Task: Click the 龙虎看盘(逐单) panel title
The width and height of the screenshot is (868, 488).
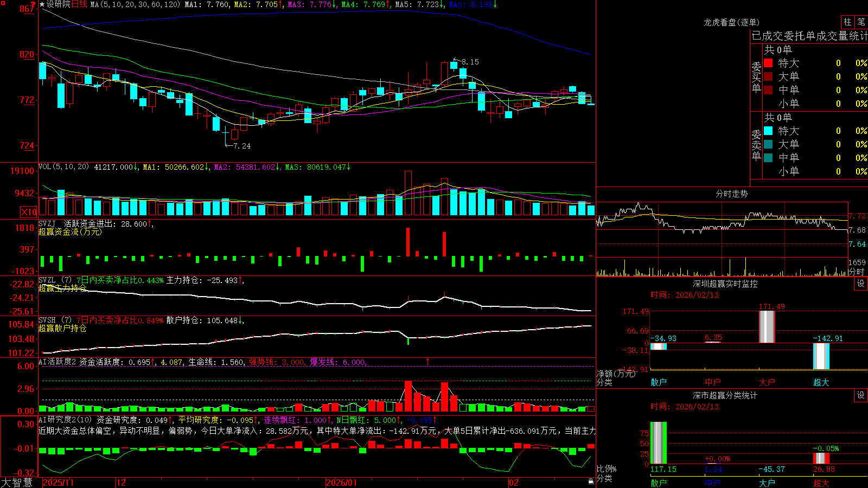Action: [732, 22]
